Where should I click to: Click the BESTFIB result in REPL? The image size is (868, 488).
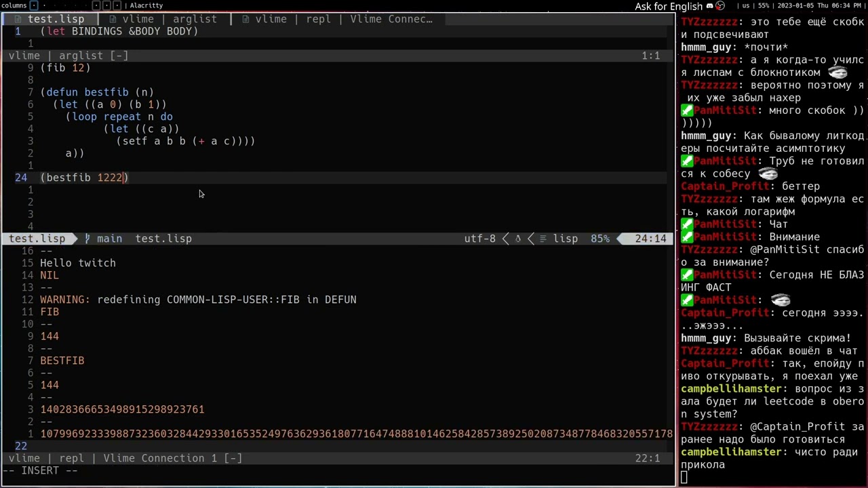click(62, 361)
